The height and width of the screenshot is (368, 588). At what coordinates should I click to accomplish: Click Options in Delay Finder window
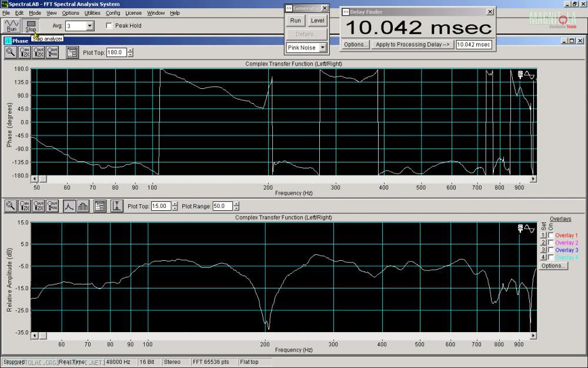pos(356,44)
